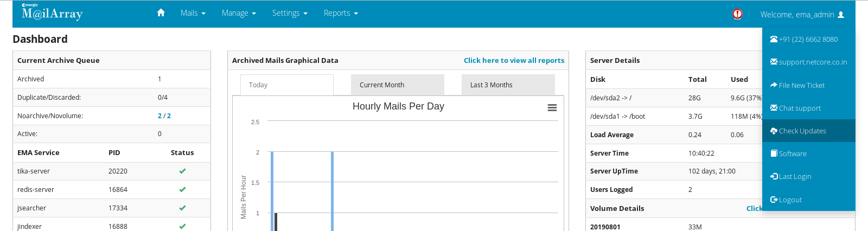Click the redis-server service name
868x231 pixels.
36,189
